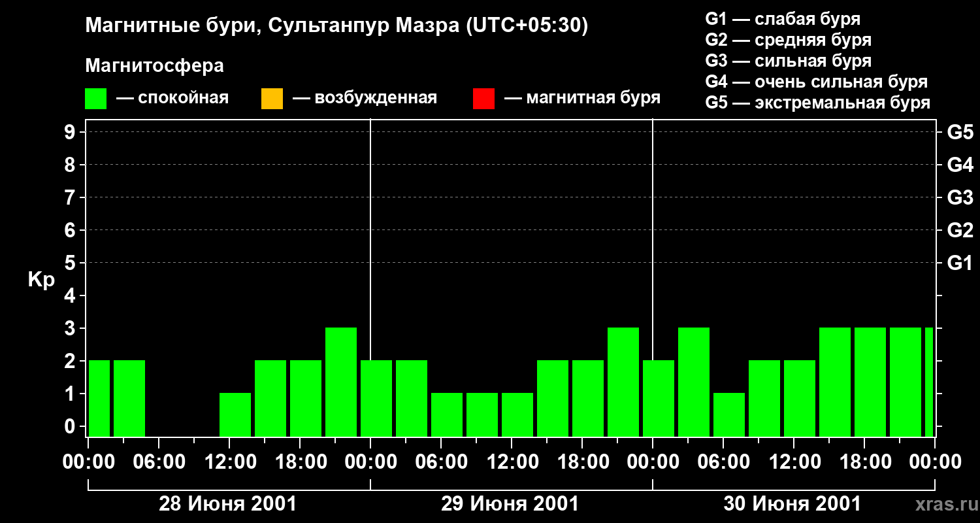Click the 'G3' right-axis label
980x523 pixels.
pos(960,197)
